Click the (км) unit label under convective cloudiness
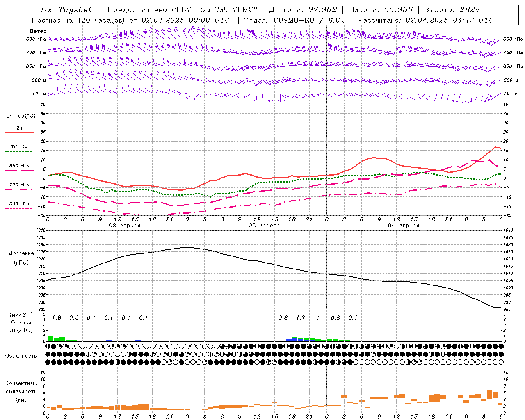The height and width of the screenshot is (420, 525). tap(21, 399)
